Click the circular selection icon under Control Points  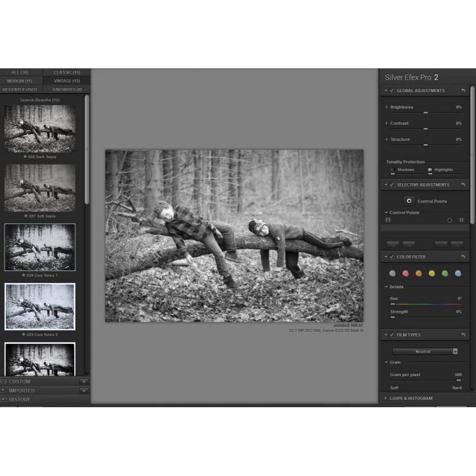[x=449, y=220]
